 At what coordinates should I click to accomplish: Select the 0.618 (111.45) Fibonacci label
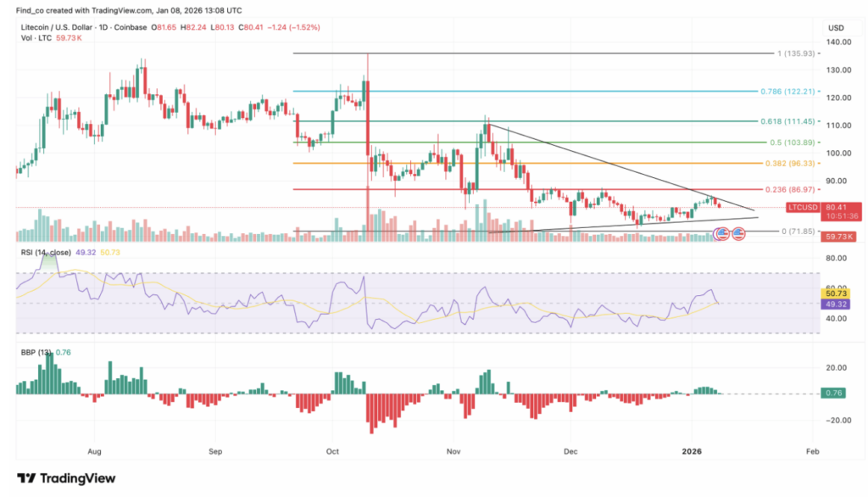(788, 121)
